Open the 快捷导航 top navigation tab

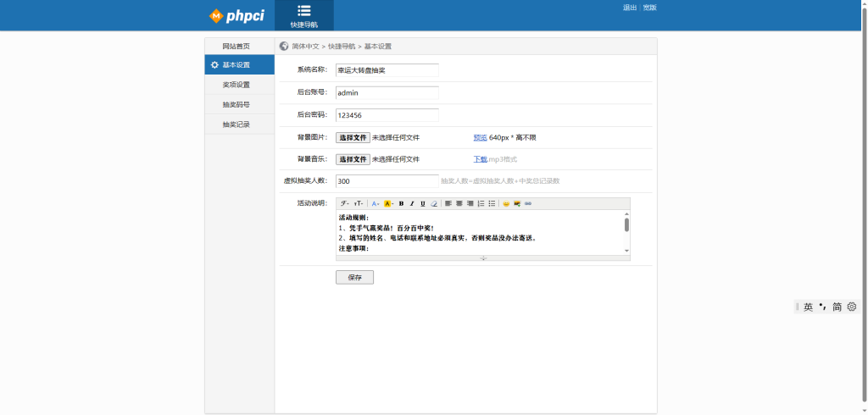(x=304, y=15)
